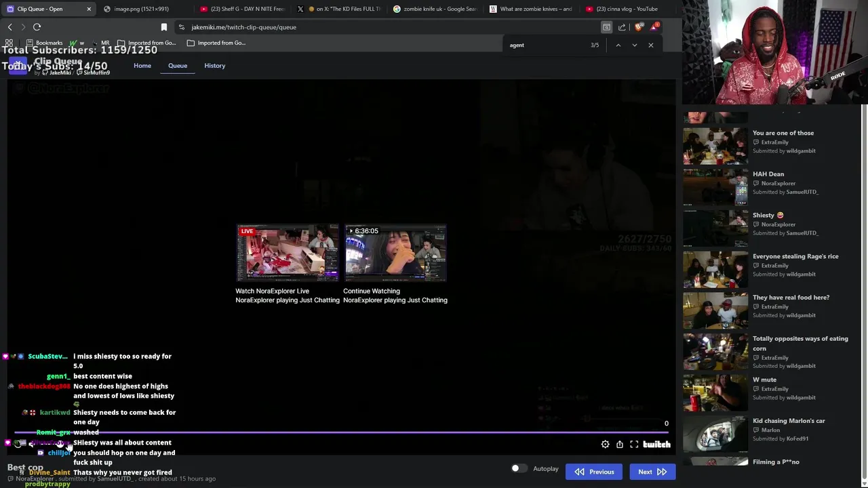Open first Imported from Go... bookmarks folder
This screenshot has width=868, height=488.
pyautogui.click(x=146, y=43)
